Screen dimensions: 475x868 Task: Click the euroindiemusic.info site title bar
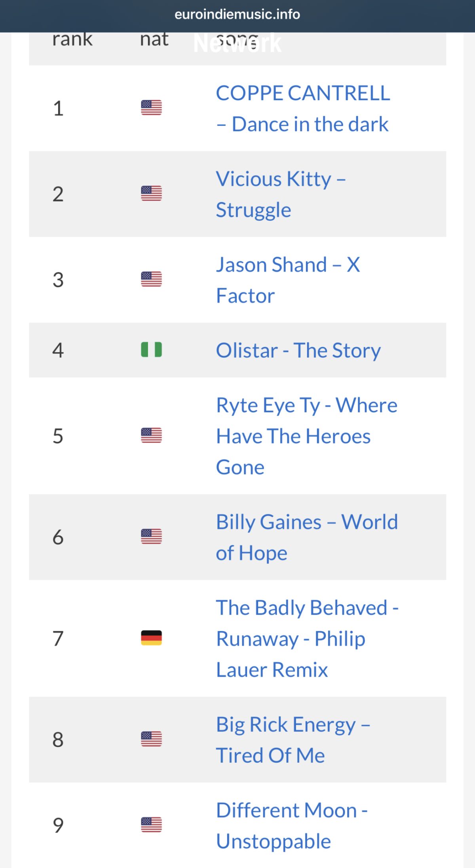coord(237,15)
